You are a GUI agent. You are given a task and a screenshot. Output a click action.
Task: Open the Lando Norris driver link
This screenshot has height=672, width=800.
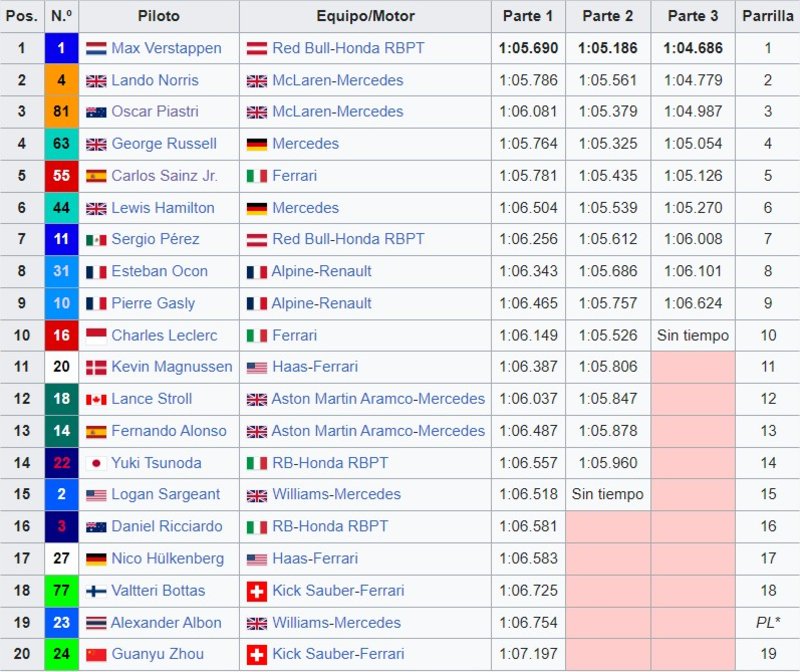(155, 80)
